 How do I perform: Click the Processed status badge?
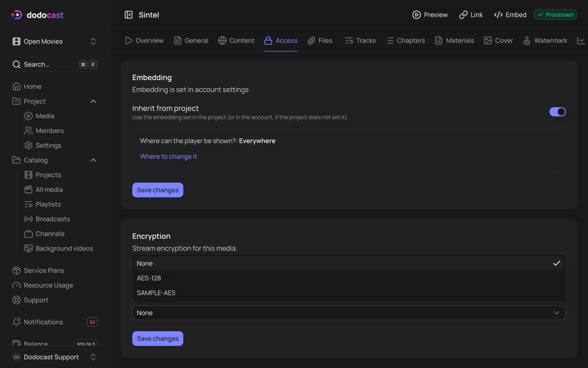[x=555, y=15]
